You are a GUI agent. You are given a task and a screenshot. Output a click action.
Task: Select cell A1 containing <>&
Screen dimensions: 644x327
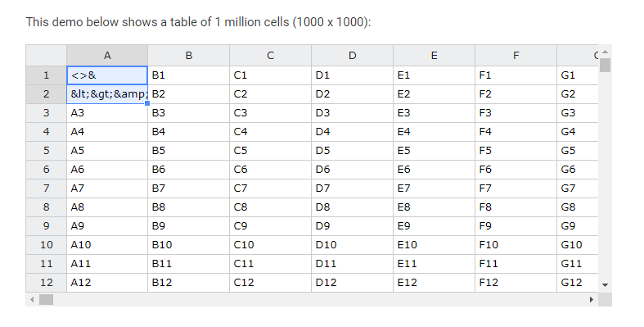click(x=107, y=75)
